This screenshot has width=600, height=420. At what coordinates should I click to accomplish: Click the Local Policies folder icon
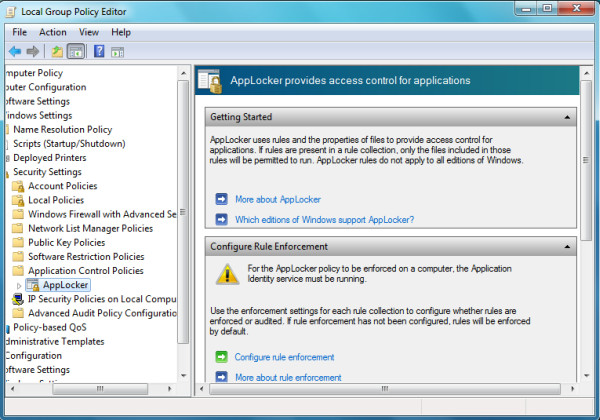18,200
